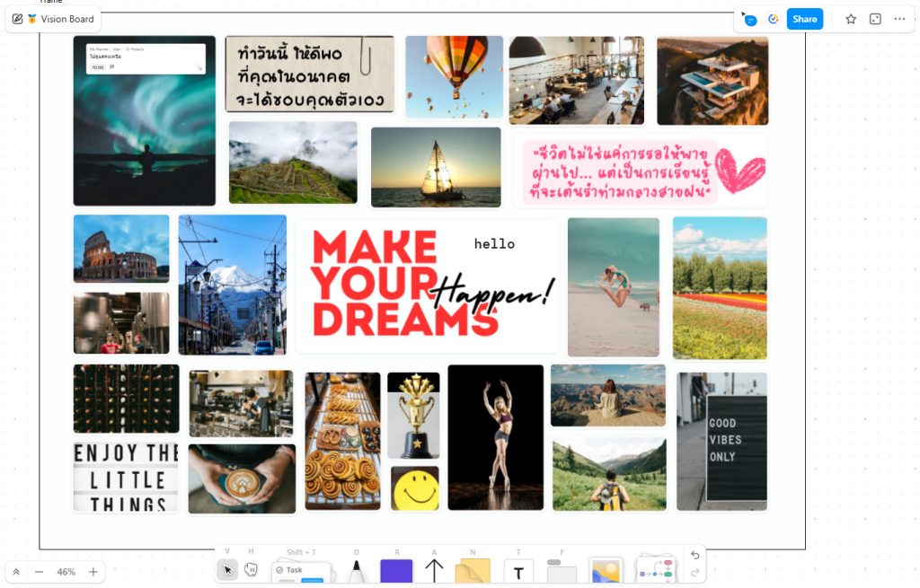Select the hiker with yellow backpack photo
920x588 pixels.
(x=610, y=474)
